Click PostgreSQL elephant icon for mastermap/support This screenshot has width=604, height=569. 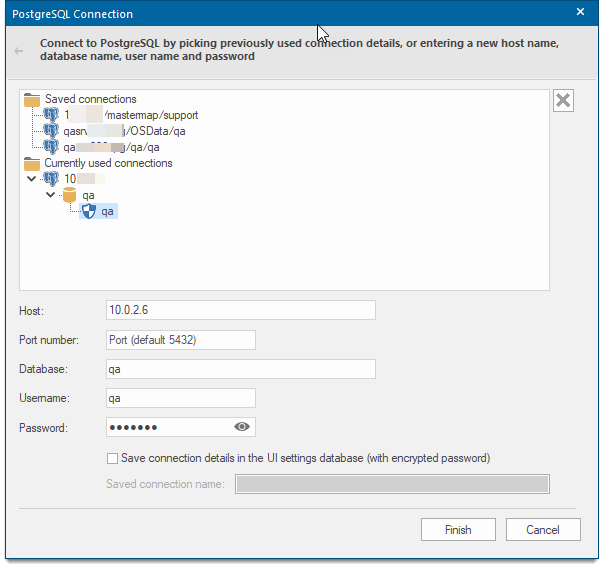pos(51,115)
